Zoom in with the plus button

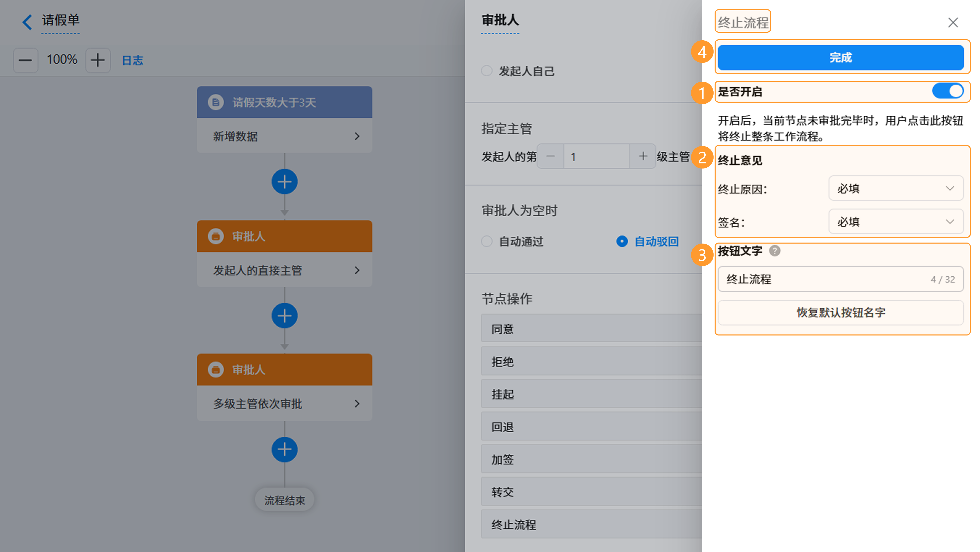tap(98, 60)
